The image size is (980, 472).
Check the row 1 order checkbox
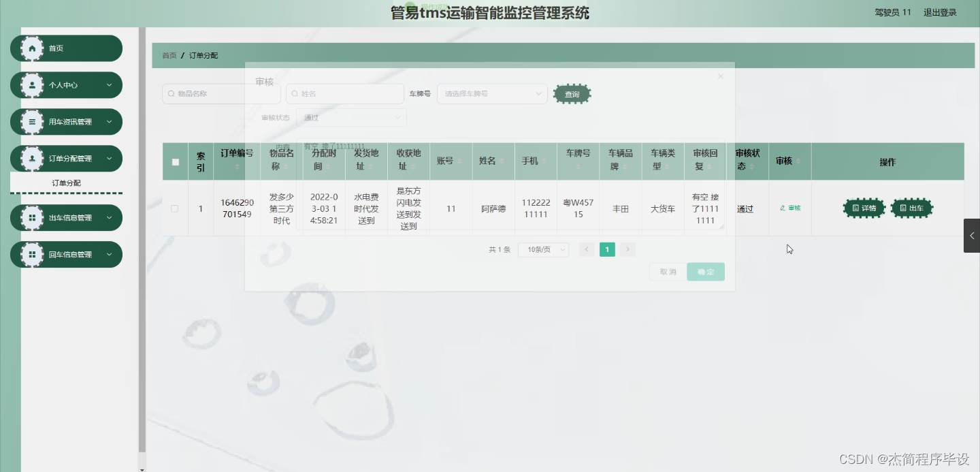point(174,209)
